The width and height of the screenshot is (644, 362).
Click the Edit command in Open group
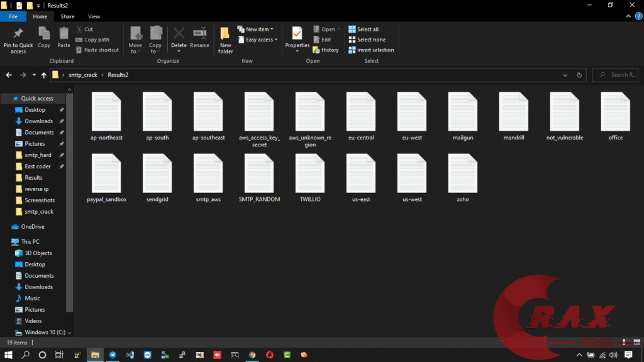(x=323, y=40)
